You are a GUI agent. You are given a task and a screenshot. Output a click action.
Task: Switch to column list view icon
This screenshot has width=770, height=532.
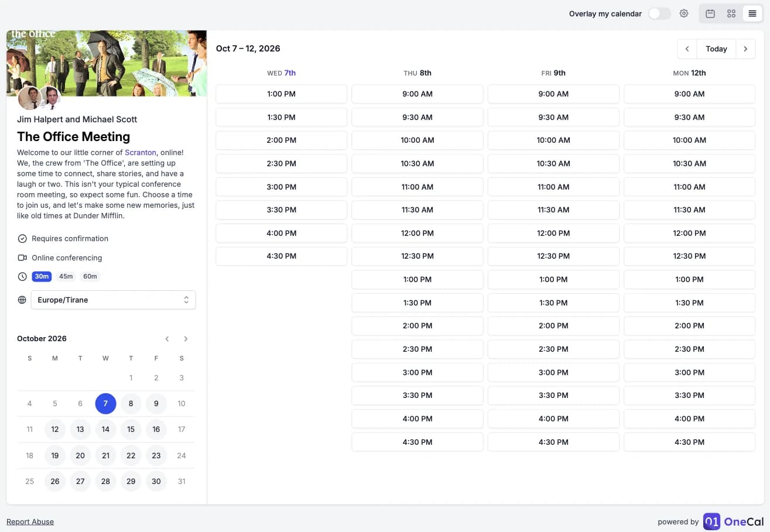click(752, 13)
